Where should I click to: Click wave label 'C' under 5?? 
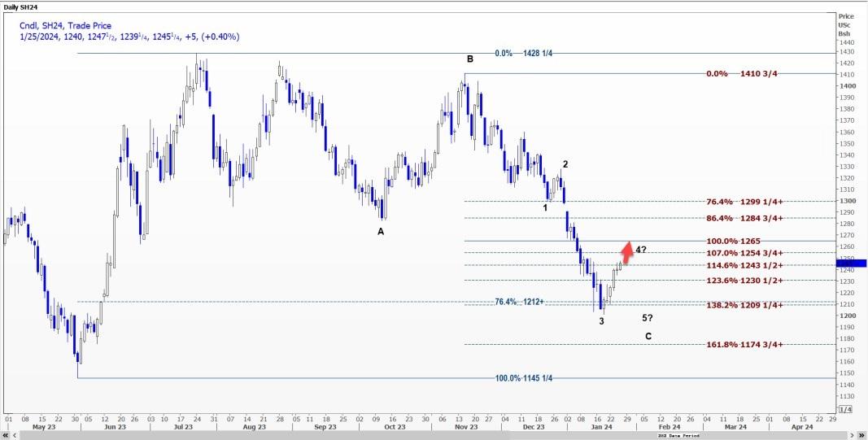[x=648, y=336]
